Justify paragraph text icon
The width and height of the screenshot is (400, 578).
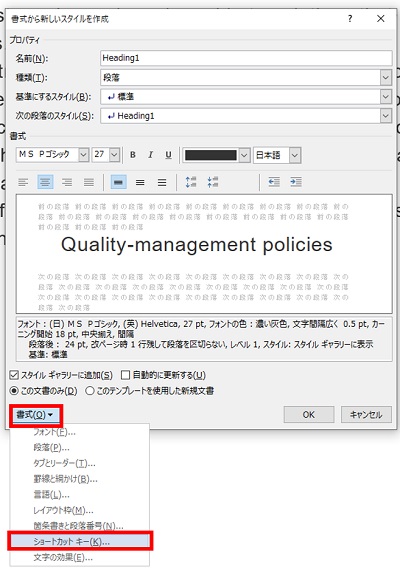click(88, 182)
